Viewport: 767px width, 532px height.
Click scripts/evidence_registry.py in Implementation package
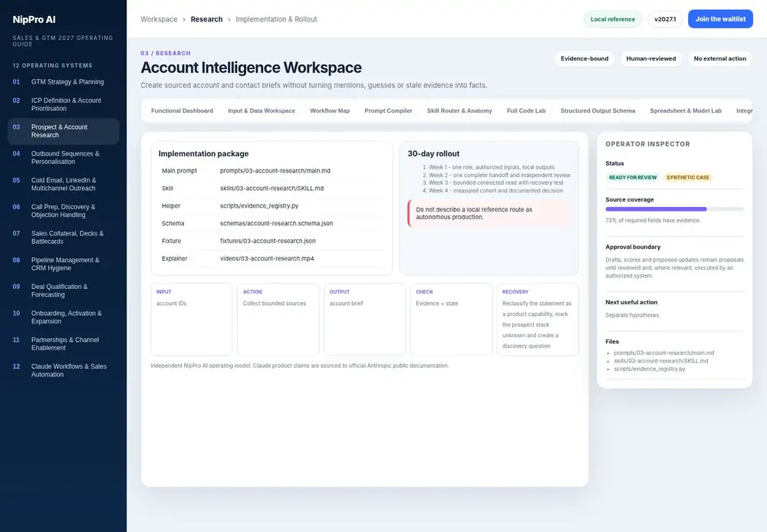coord(259,206)
